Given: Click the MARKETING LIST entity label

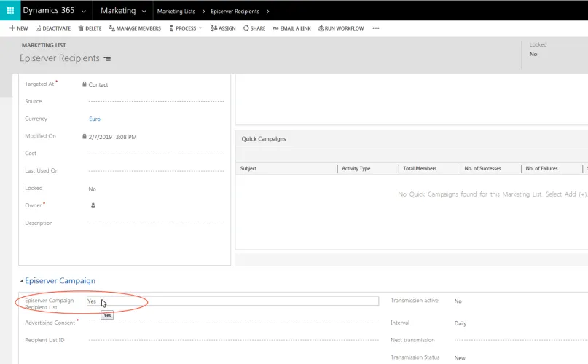Looking at the screenshot, I should point(44,45).
